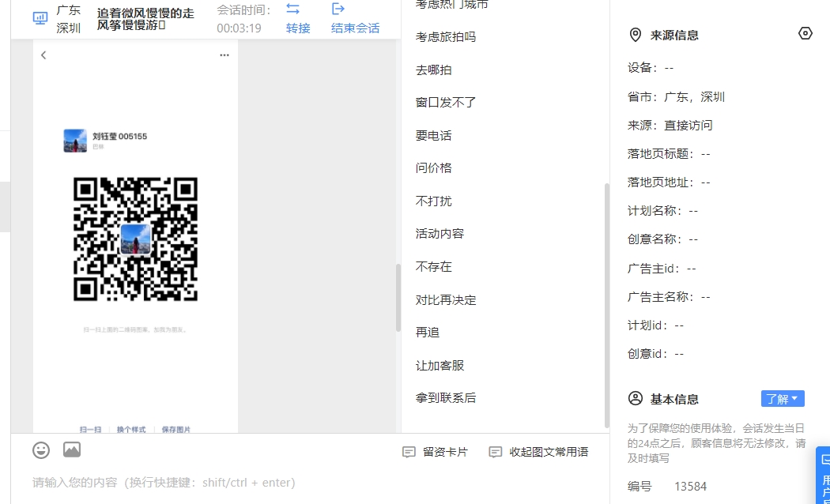
Task: Select the quick phrase 活动内容
Action: point(440,234)
